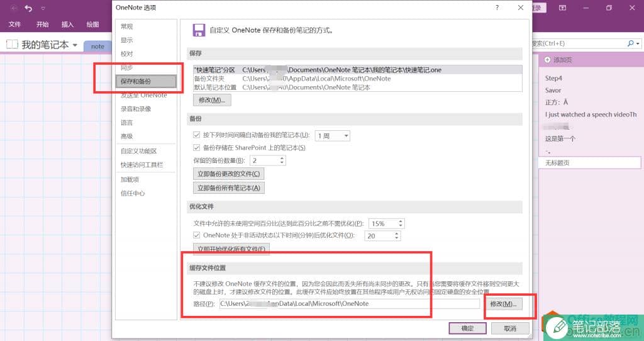The height and width of the screenshot is (341, 644).
Task: Toggle backup SharePoint notebooks checkbox
Action: pos(196,147)
